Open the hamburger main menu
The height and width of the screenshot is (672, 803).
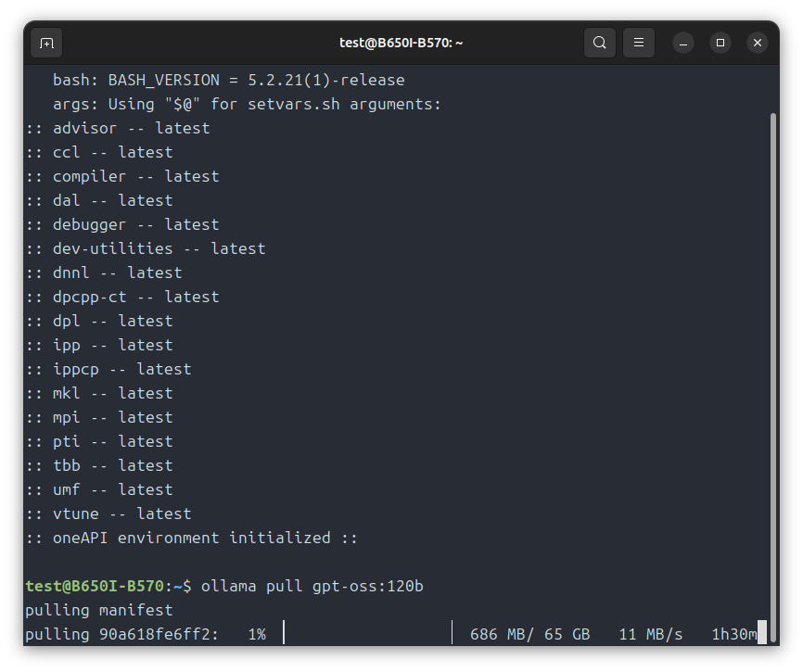(x=639, y=43)
